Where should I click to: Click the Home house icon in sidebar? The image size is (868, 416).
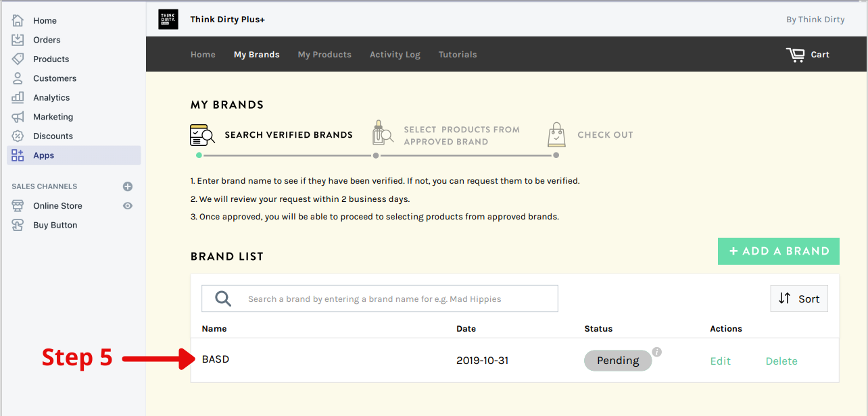tap(18, 20)
